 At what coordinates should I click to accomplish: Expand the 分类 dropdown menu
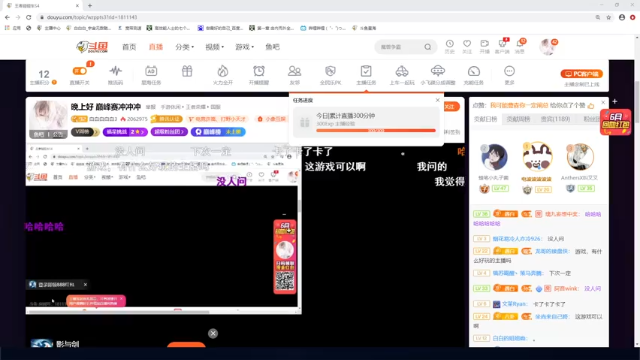[x=184, y=47]
